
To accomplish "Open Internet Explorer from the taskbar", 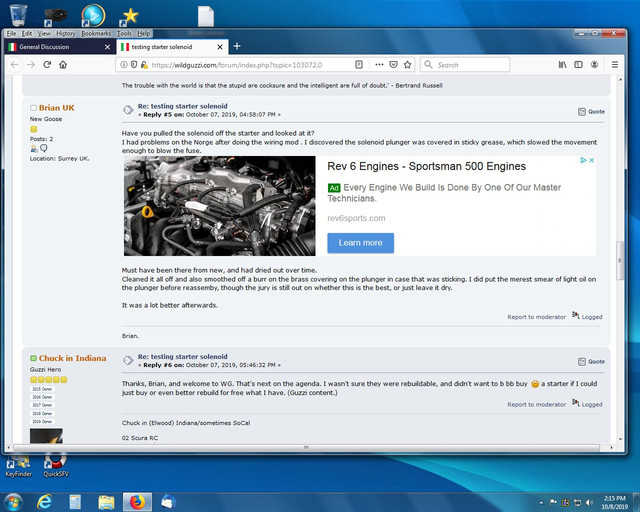I will point(44,502).
